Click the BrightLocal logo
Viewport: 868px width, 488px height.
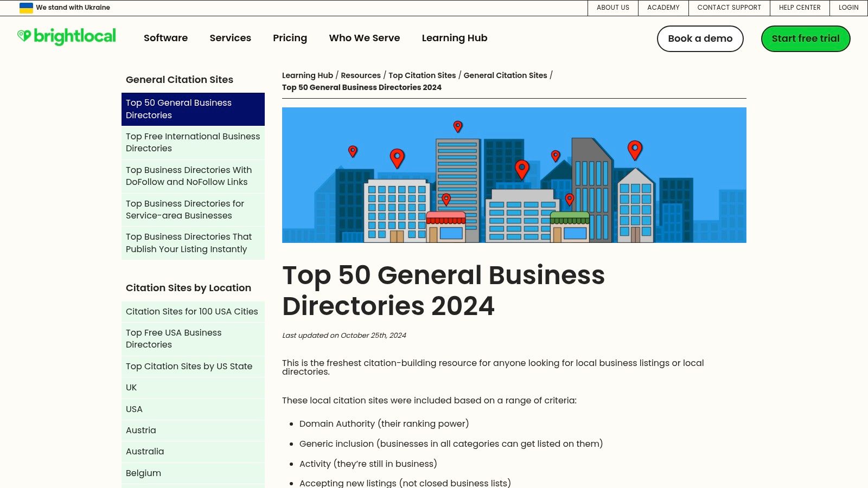[67, 37]
